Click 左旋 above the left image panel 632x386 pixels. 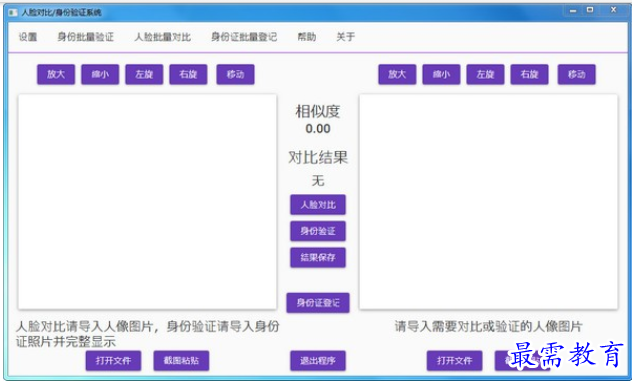144,74
